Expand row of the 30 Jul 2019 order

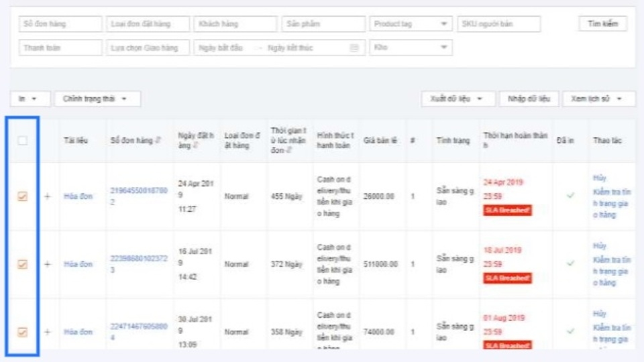coord(48,332)
